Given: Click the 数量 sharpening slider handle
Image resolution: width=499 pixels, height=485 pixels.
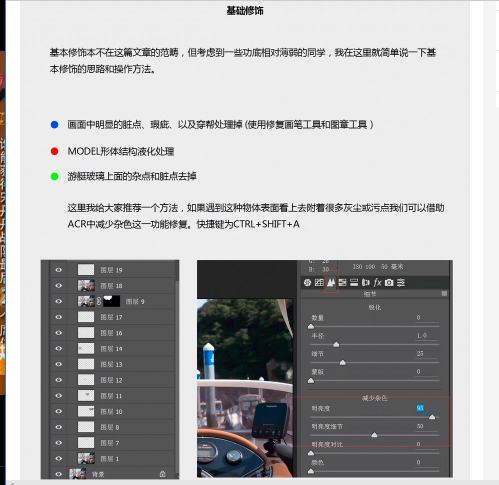Looking at the screenshot, I should point(311,326).
